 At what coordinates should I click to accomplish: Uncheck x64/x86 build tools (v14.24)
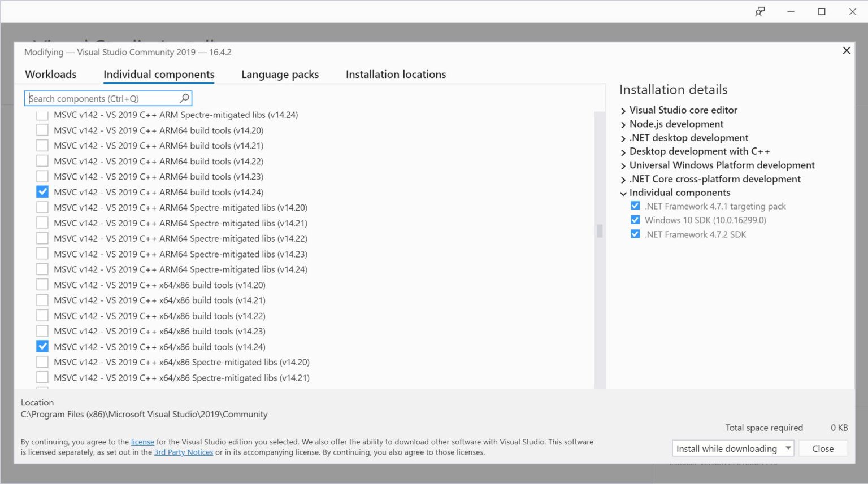click(42, 347)
